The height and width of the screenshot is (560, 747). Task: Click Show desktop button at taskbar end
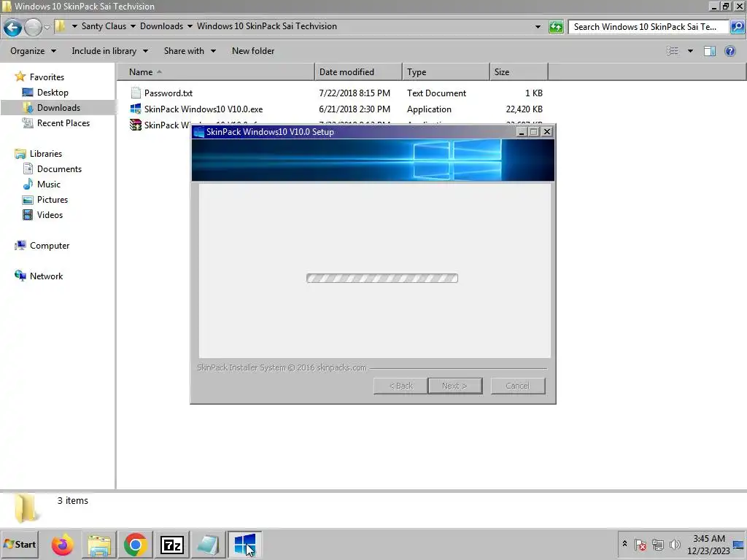point(739,544)
